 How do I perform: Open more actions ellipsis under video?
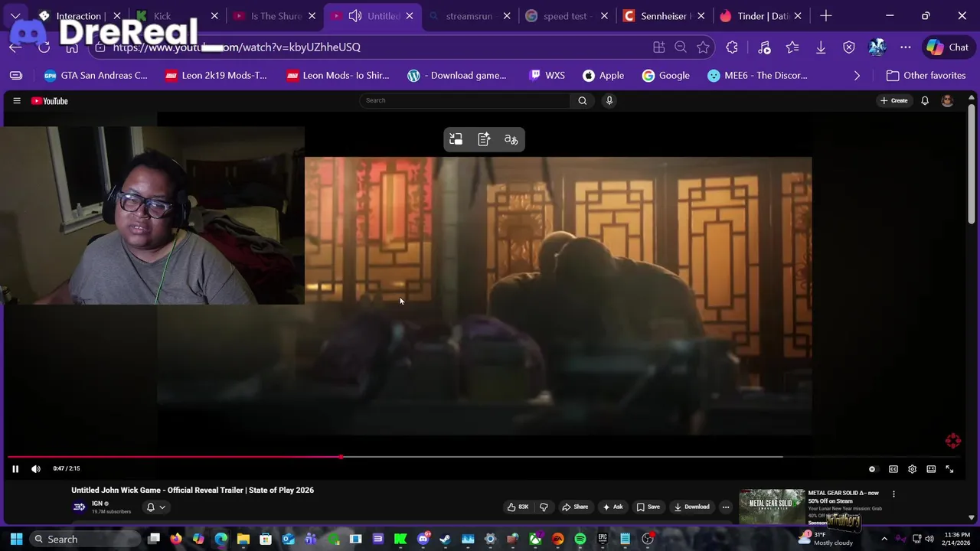click(726, 507)
